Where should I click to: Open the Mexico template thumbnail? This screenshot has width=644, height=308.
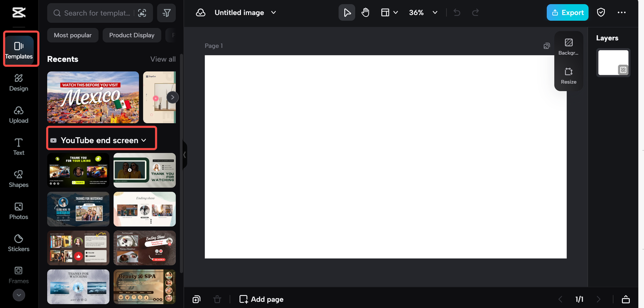tap(93, 97)
